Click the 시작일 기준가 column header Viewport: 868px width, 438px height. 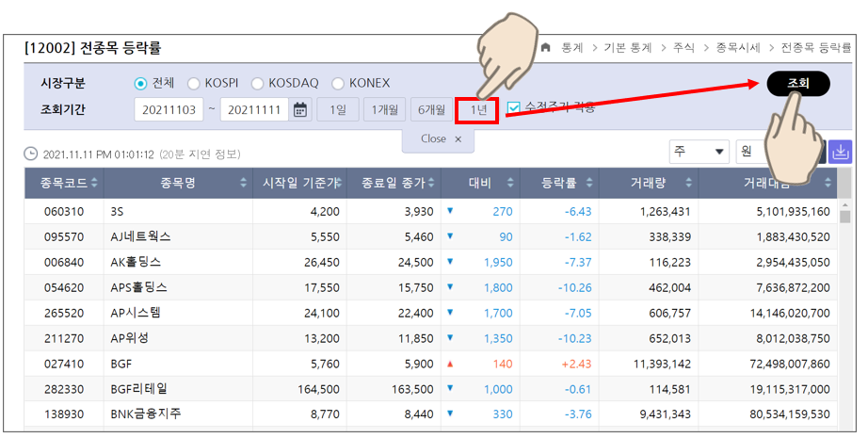[x=299, y=183]
